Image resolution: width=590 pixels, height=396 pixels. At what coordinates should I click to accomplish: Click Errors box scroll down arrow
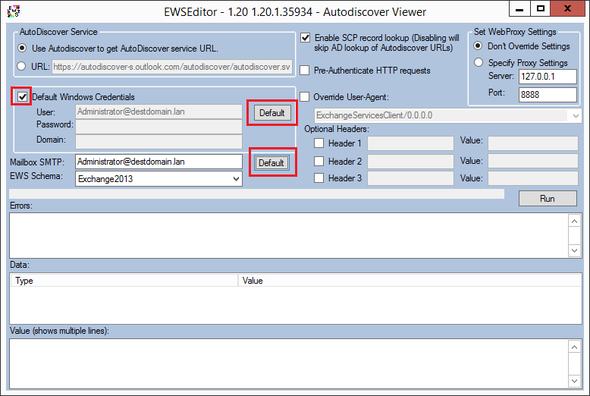tap(575, 250)
